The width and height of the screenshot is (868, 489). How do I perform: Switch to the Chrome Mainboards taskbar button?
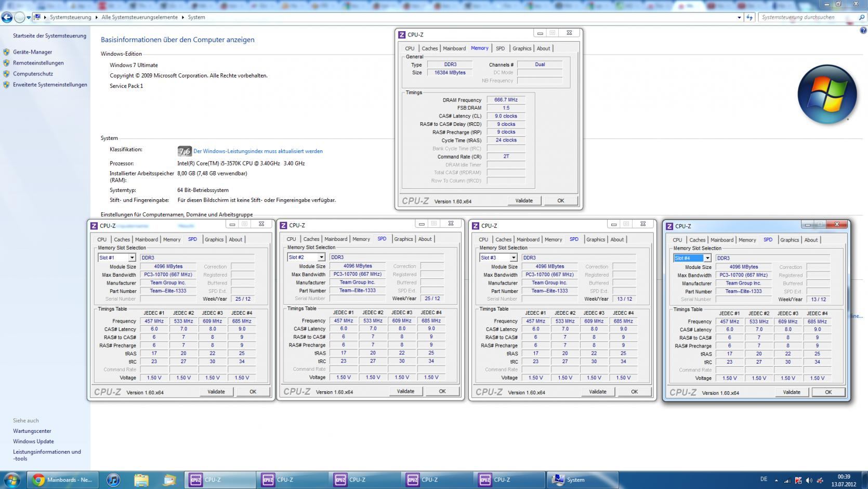(x=62, y=480)
